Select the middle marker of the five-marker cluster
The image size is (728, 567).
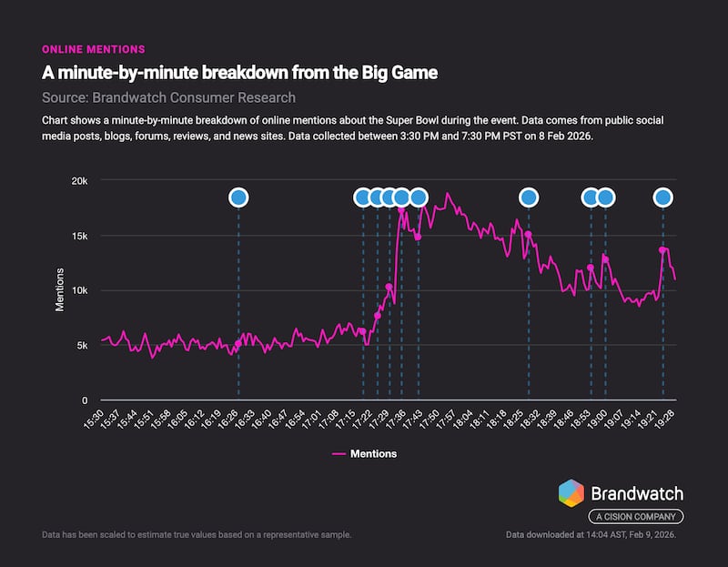click(x=389, y=197)
